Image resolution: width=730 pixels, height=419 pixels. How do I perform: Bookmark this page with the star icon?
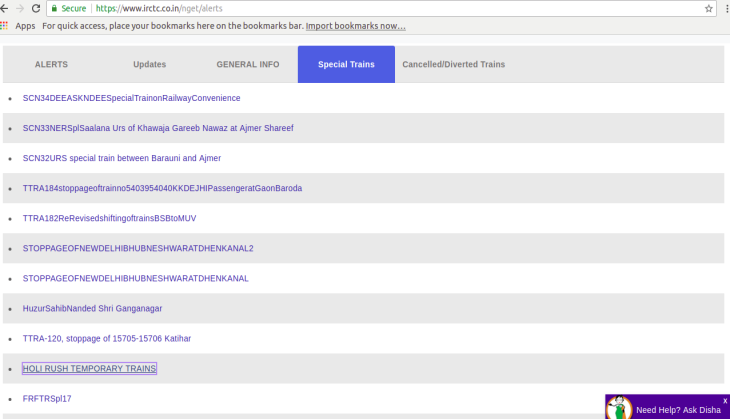coord(709,8)
